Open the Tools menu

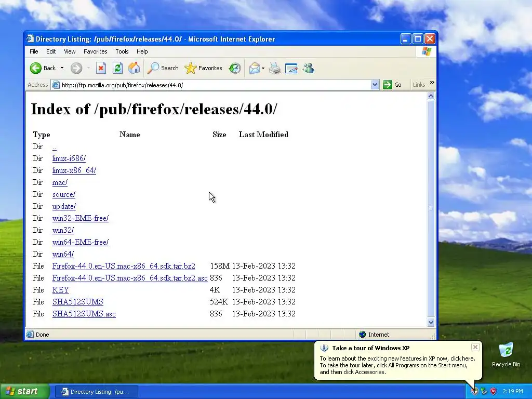(x=122, y=51)
